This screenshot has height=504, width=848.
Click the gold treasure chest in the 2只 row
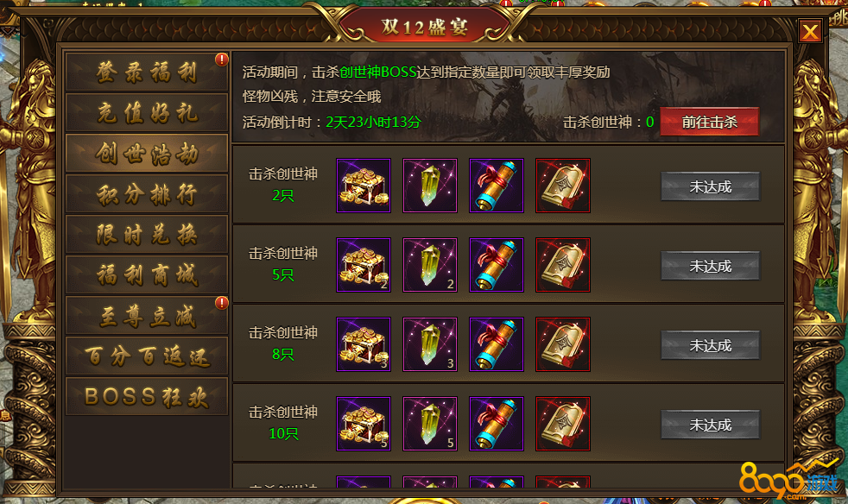(x=364, y=186)
